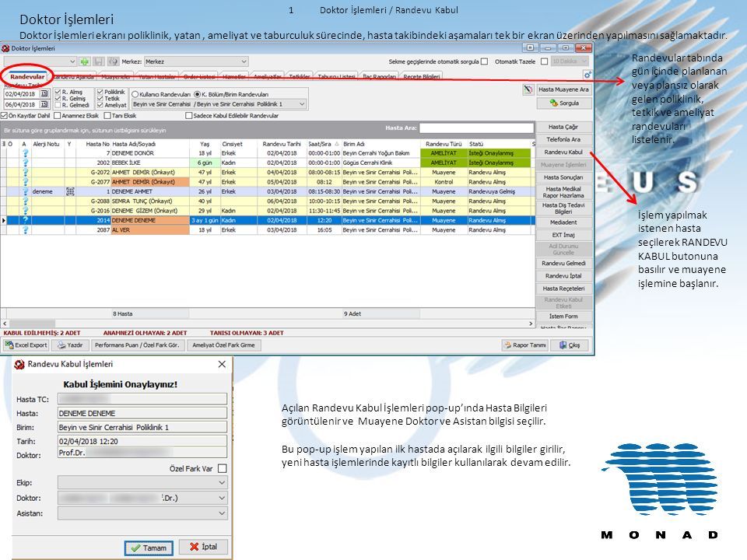The height and width of the screenshot is (560, 747).
Task: Click the note icon in DENEME AHMET row
Action: [70, 191]
